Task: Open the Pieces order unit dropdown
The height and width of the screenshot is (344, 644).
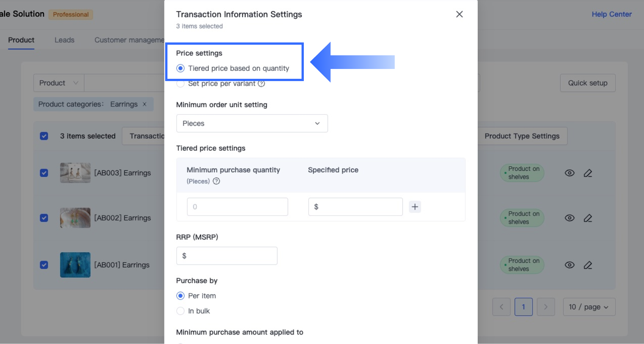Action: tap(252, 124)
